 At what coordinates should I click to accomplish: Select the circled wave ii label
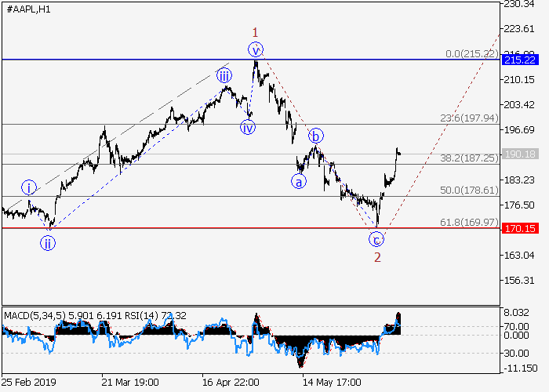49,242
